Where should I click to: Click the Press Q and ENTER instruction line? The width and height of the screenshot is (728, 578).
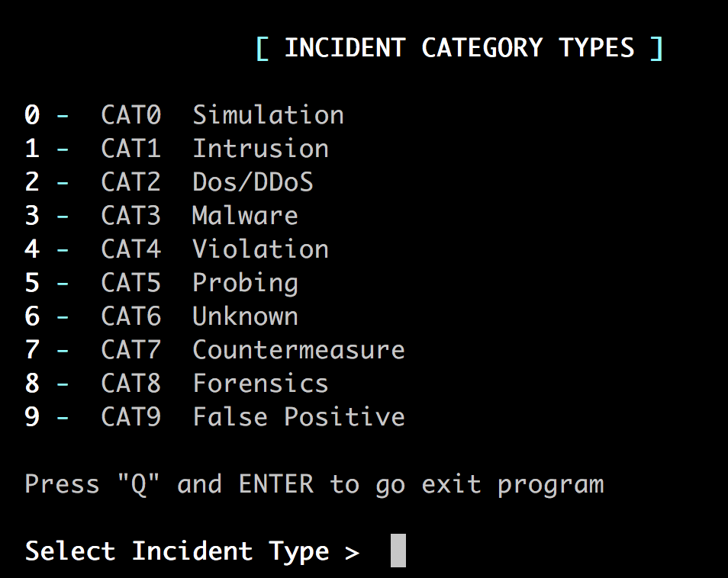tap(314, 485)
